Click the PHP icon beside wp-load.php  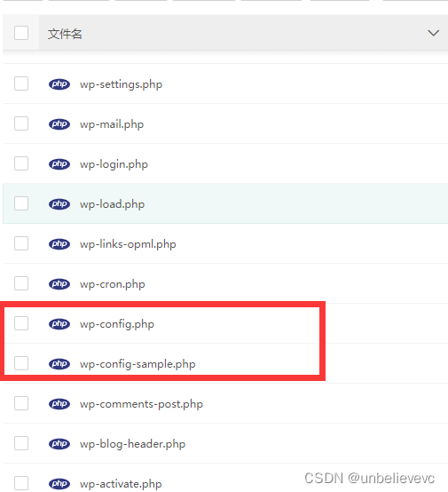pos(59,204)
